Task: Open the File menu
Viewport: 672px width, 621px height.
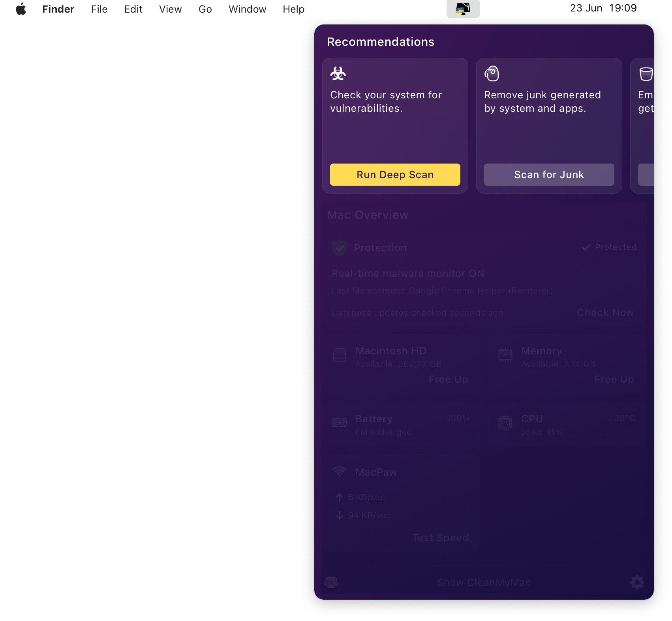Action: pos(99,9)
